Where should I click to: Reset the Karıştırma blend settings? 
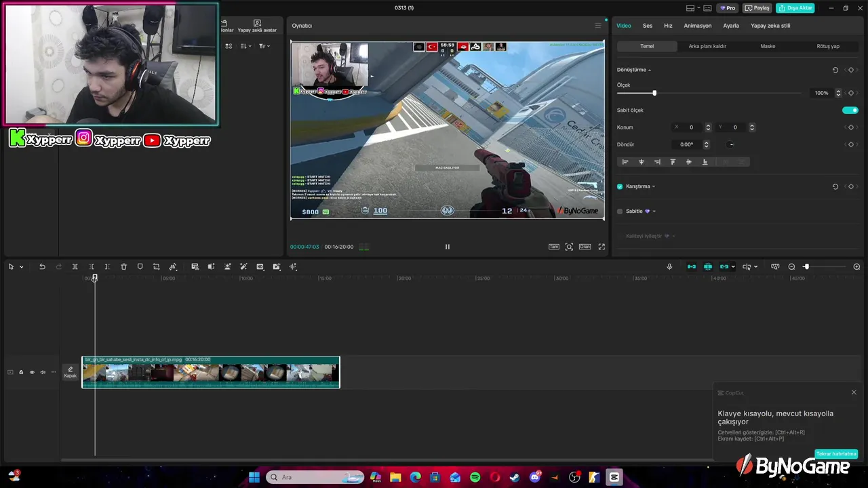click(x=835, y=186)
